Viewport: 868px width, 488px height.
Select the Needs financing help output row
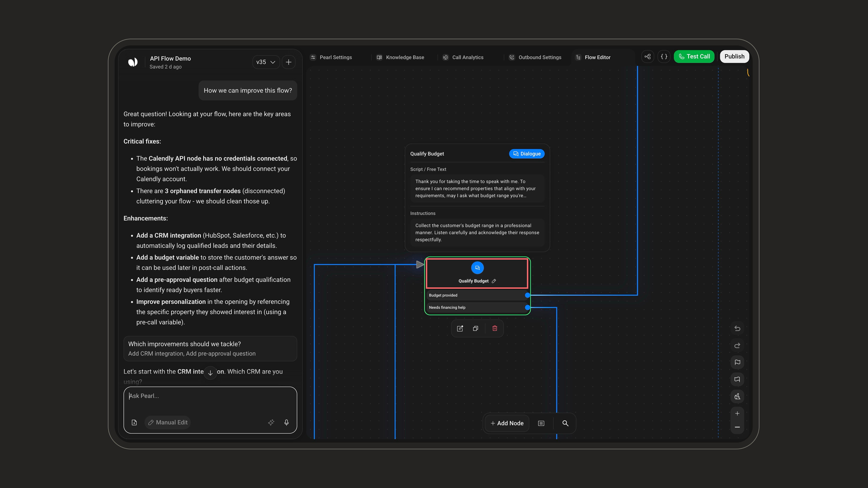pyautogui.click(x=477, y=308)
